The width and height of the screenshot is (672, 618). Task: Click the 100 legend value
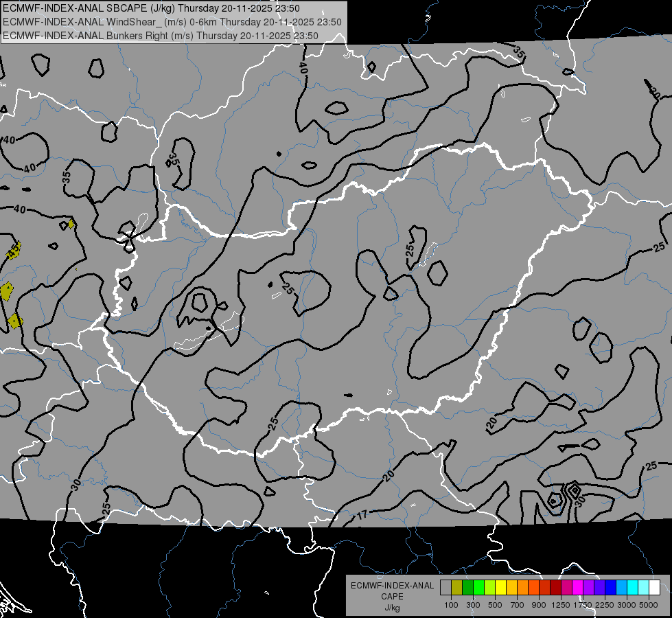[x=451, y=605]
